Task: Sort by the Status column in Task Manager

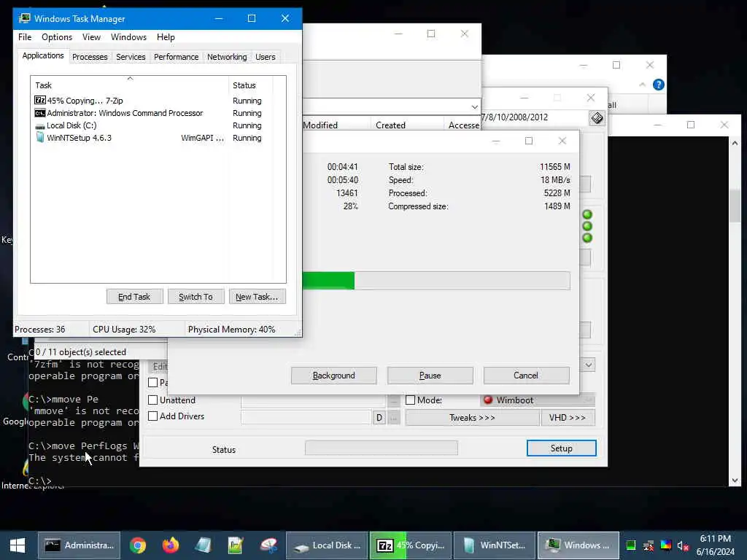Action: click(250, 85)
